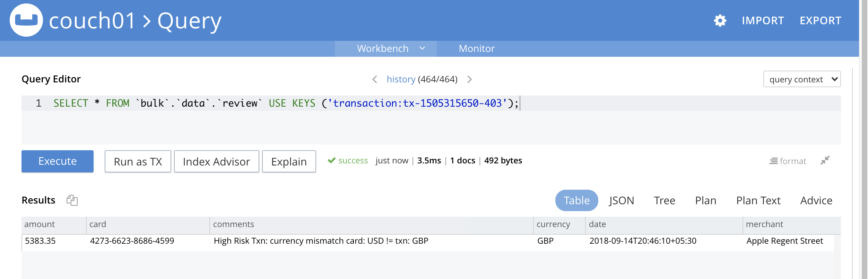This screenshot has width=868, height=279.
Task: Open the Plan Text view
Action: [758, 200]
